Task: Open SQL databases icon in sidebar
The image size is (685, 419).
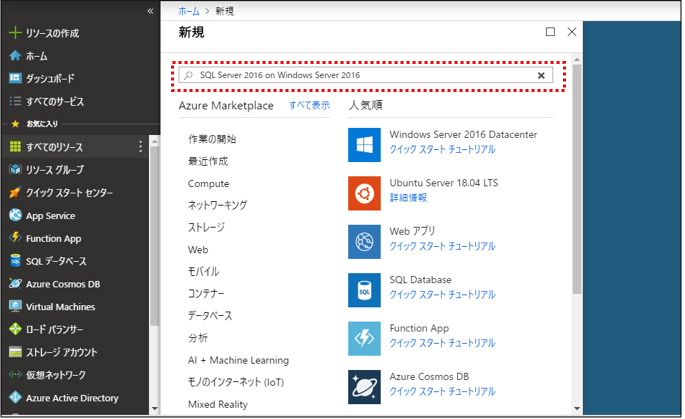Action: pos(15,261)
